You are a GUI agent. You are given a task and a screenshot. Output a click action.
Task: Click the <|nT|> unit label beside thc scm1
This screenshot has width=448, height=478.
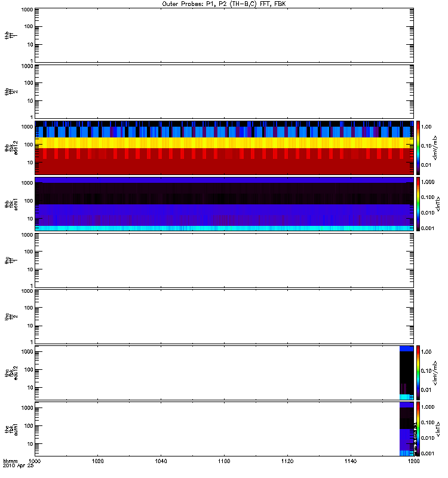(438, 429)
